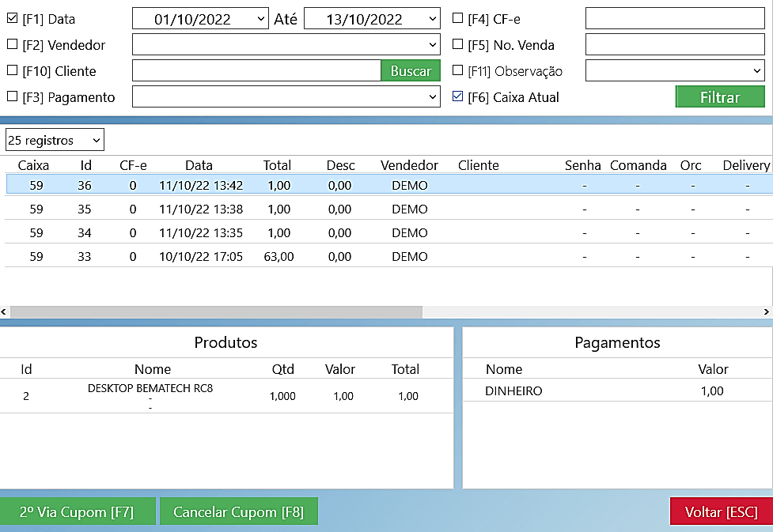Tick the [F10] Cliente checkbox

pos(12,70)
